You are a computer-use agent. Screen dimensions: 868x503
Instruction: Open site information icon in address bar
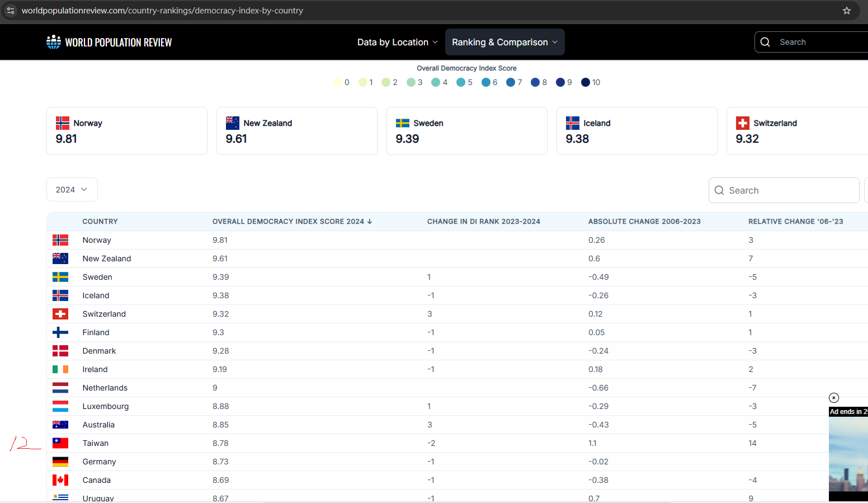11,11
